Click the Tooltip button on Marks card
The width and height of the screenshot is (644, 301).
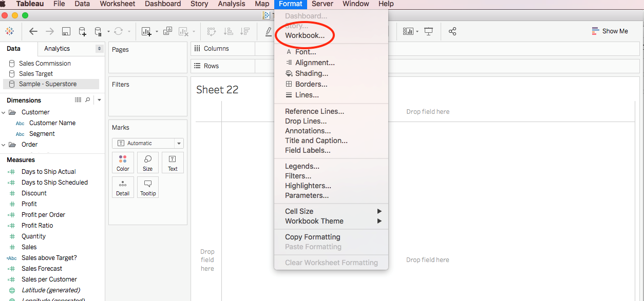click(148, 187)
